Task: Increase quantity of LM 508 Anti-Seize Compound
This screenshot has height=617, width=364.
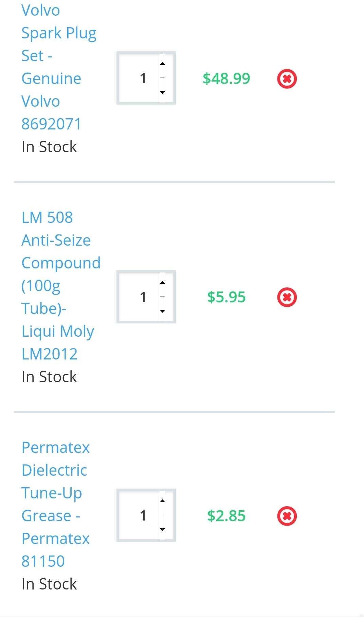Action: [x=162, y=283]
